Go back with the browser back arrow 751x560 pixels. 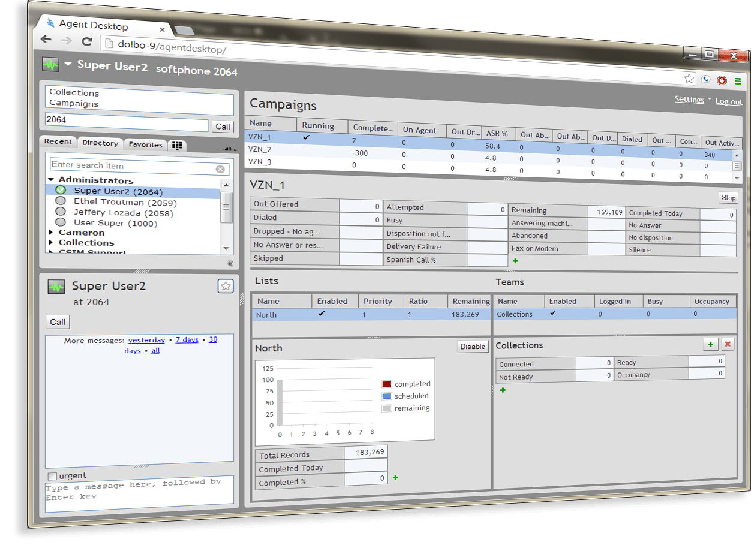46,40
